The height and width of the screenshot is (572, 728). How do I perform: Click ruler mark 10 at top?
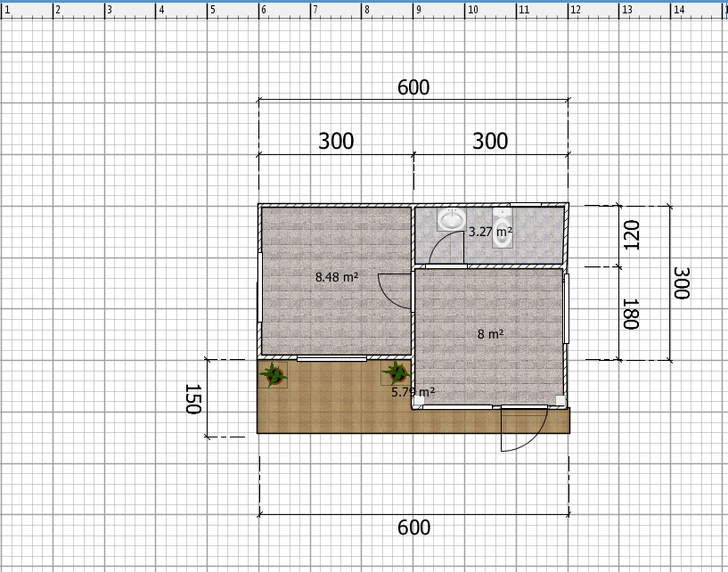pyautogui.click(x=472, y=10)
